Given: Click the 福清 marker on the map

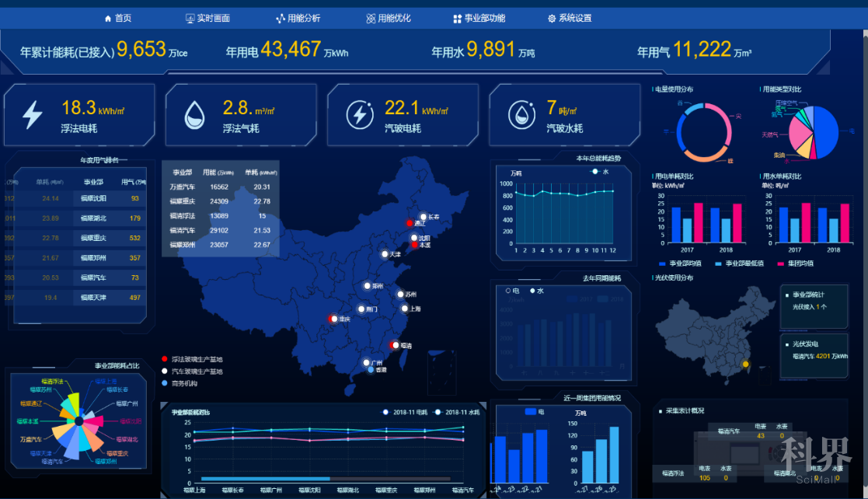Looking at the screenshot, I should point(393,345).
